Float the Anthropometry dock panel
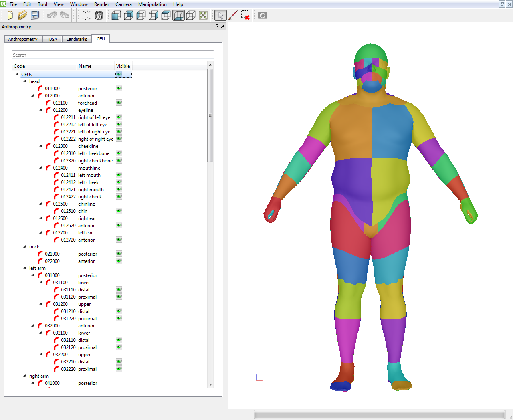 tap(216, 26)
